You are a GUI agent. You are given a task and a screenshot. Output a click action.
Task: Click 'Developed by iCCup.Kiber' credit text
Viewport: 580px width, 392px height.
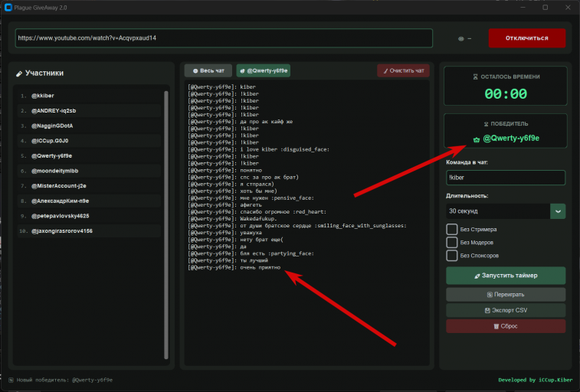point(536,380)
